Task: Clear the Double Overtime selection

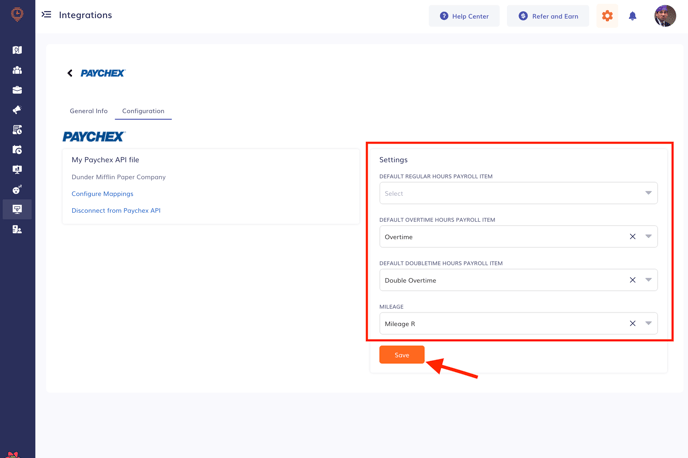Action: (632, 280)
